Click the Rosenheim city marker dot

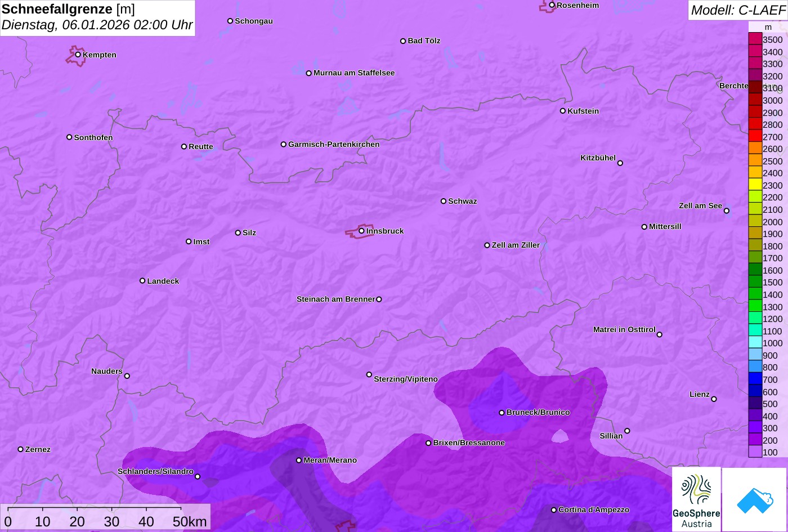(552, 5)
